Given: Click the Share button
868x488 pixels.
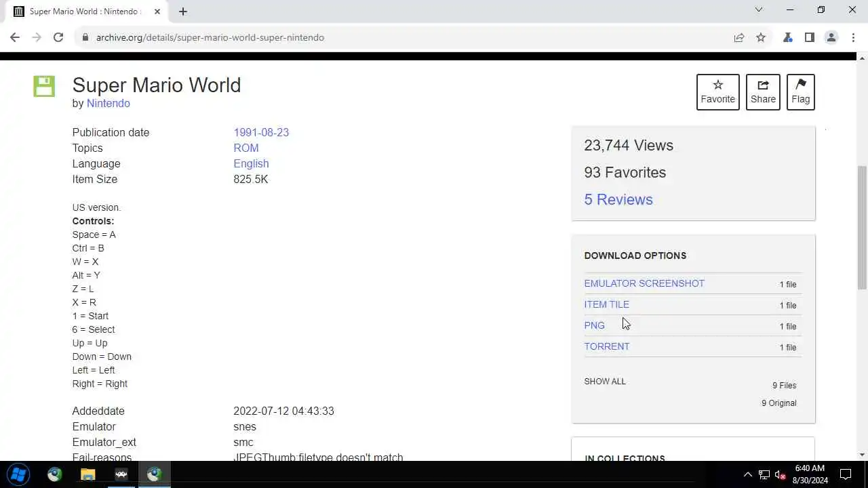Looking at the screenshot, I should pyautogui.click(x=763, y=91).
